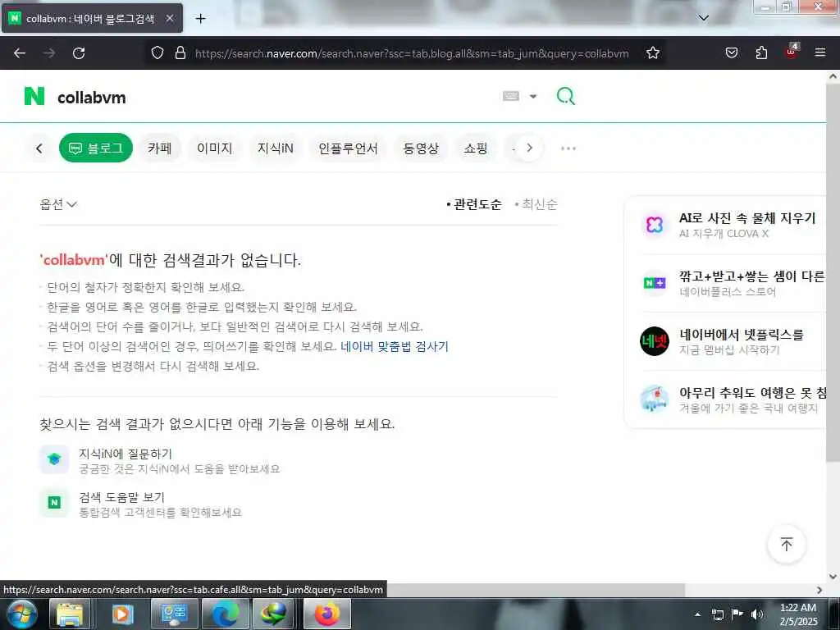This screenshot has width=840, height=630.
Task: Click the Firefox taskbar icon
Action: coord(326,614)
